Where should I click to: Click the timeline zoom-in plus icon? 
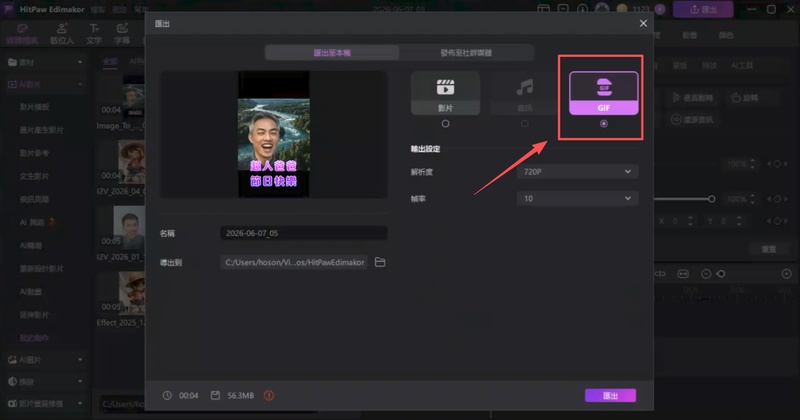[x=787, y=274]
